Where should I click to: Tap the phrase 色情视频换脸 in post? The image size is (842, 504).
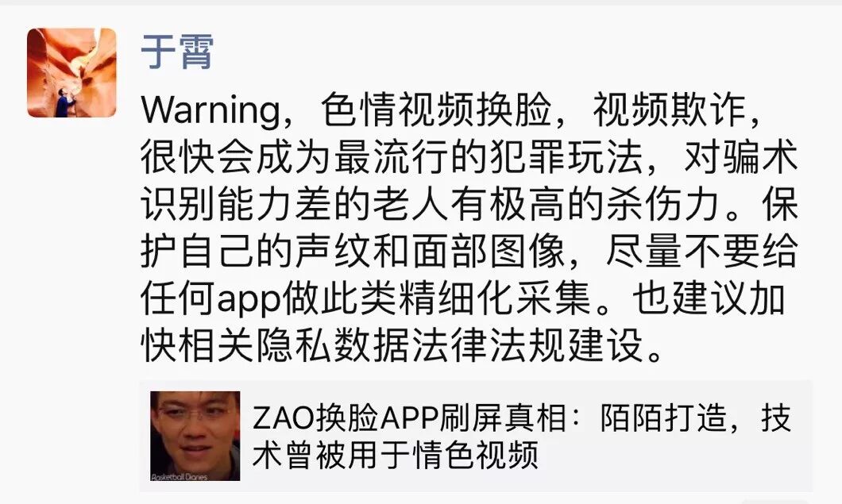coord(436,110)
